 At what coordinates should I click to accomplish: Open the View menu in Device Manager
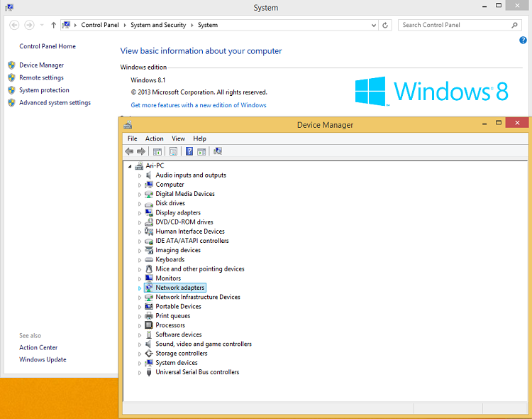tap(178, 138)
